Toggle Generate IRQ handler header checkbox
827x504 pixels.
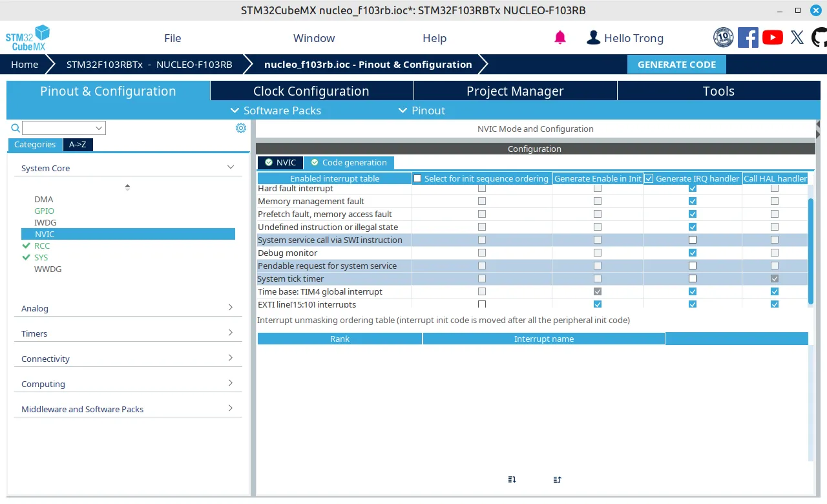pyautogui.click(x=649, y=178)
